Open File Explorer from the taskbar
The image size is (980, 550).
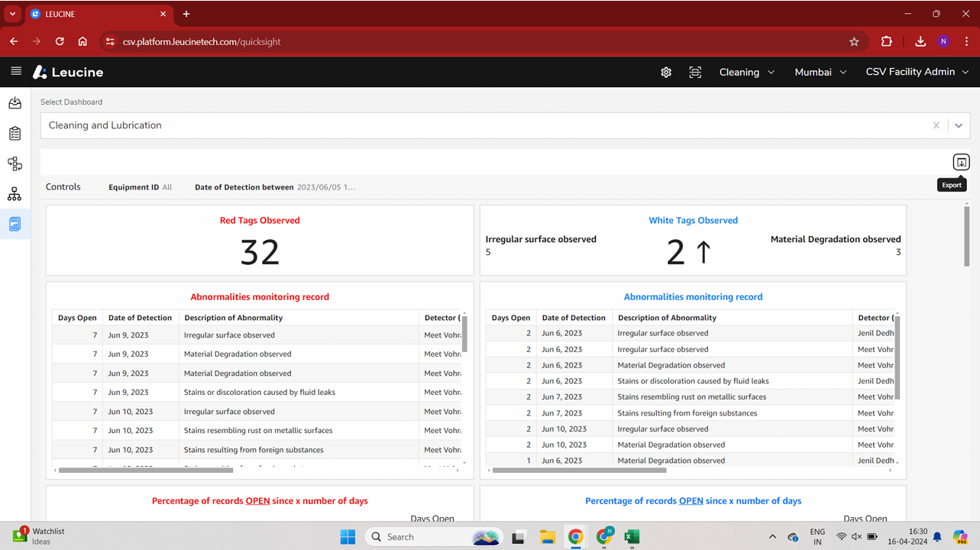pyautogui.click(x=547, y=536)
